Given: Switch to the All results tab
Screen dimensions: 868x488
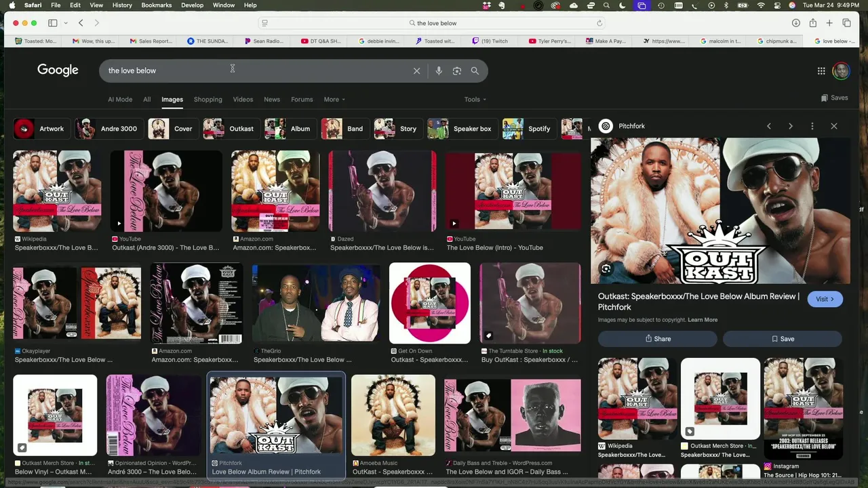Looking at the screenshot, I should [146, 100].
